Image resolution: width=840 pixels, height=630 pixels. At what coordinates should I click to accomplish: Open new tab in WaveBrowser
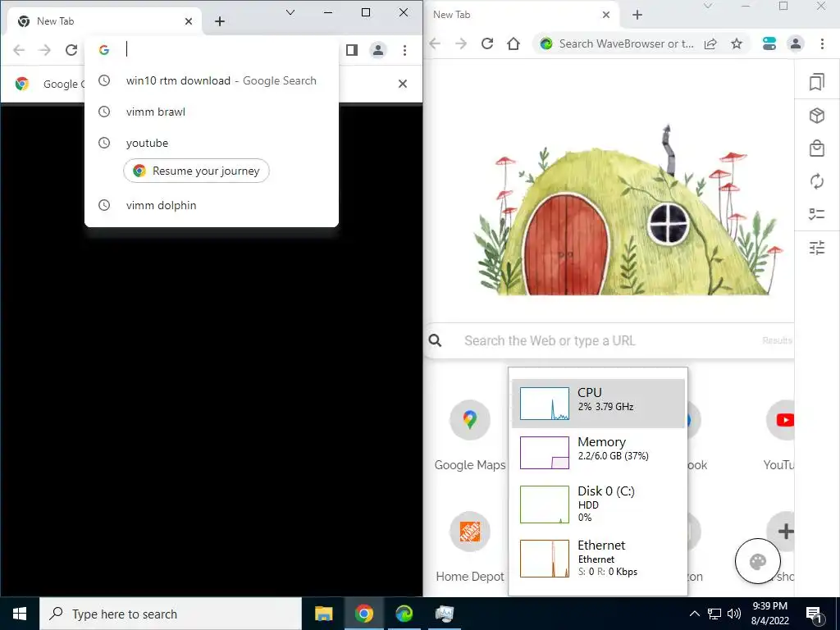[637, 15]
